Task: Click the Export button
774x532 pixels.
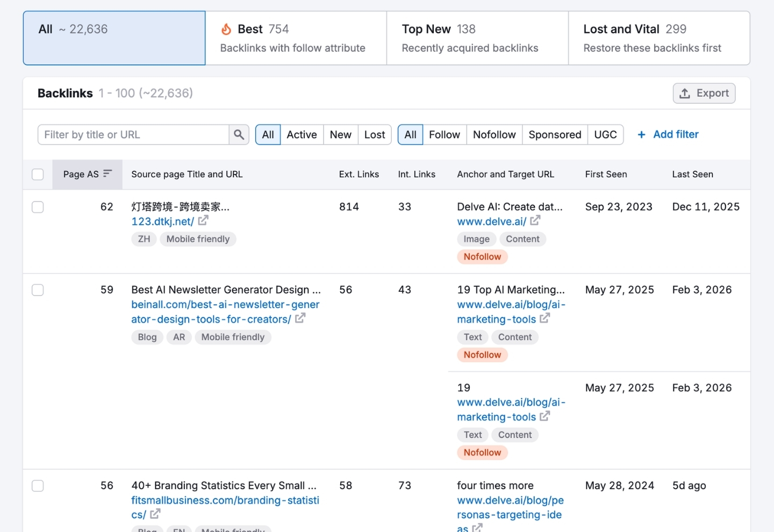Action: pos(704,93)
